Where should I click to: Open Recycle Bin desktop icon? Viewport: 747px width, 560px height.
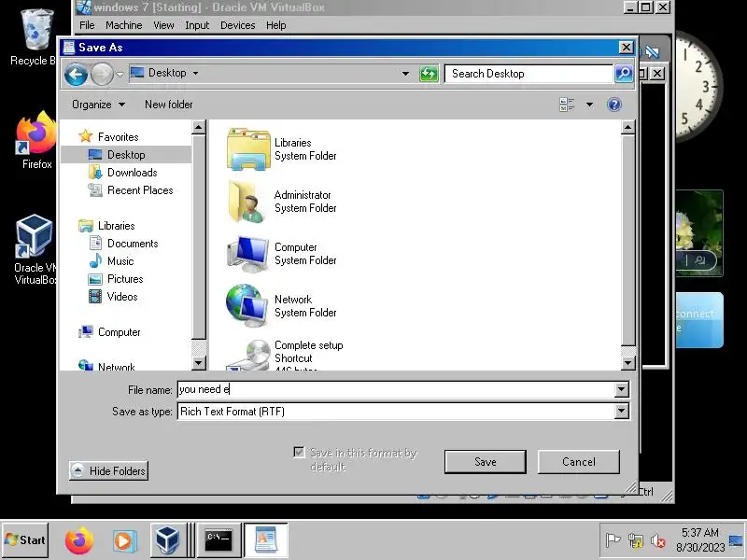coord(34,38)
